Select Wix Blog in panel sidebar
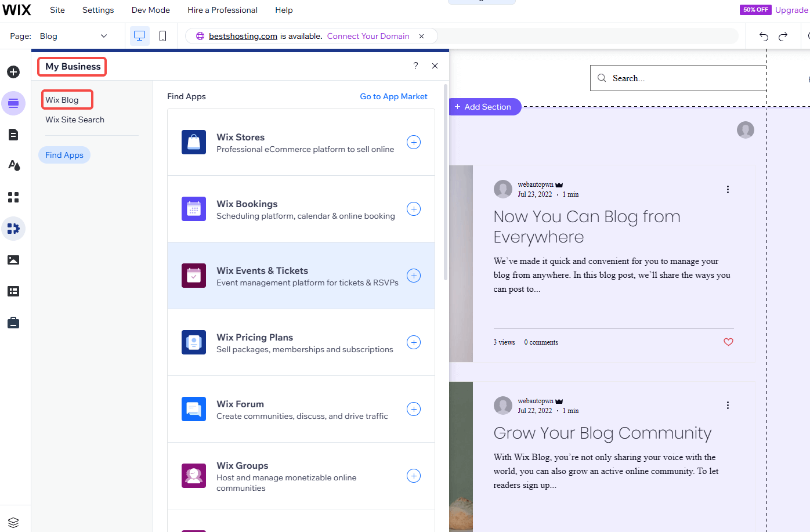This screenshot has height=532, width=810. 62,100
